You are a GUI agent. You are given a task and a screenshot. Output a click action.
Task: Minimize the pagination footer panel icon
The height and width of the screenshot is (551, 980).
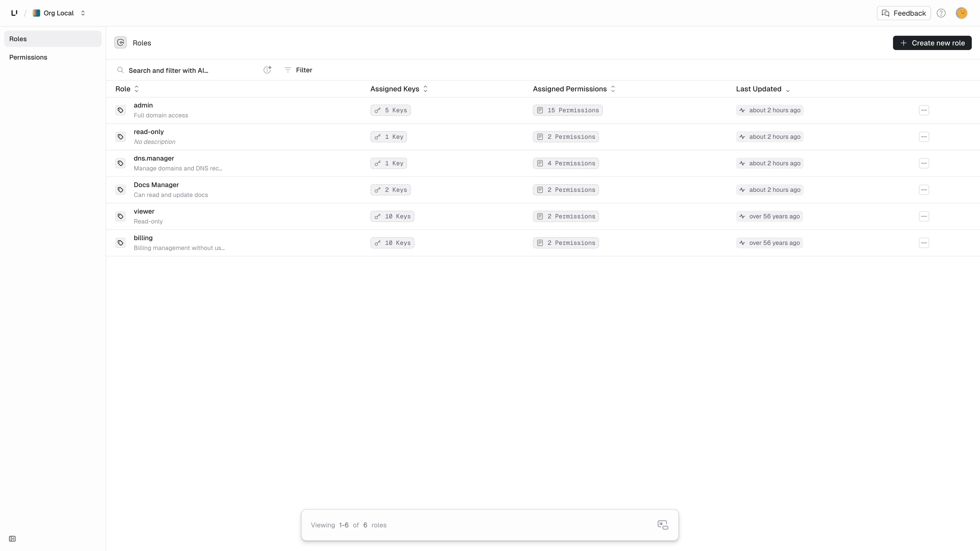click(x=663, y=525)
